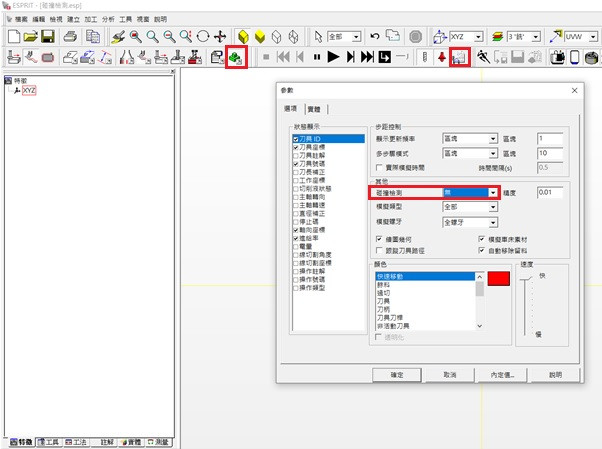Click the Save file icon
The width and height of the screenshot is (602, 449).
(x=50, y=36)
